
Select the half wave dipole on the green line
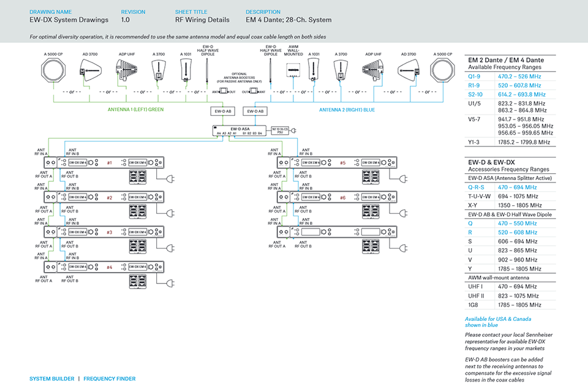pyautogui.click(x=208, y=70)
